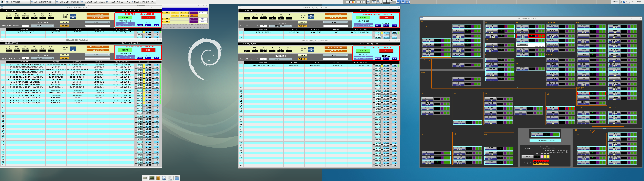Screen dimensions: 644x181
Task: Click channel name H1:SUS-MC2_M3_LOCK_L
Action: coord(263,32)
